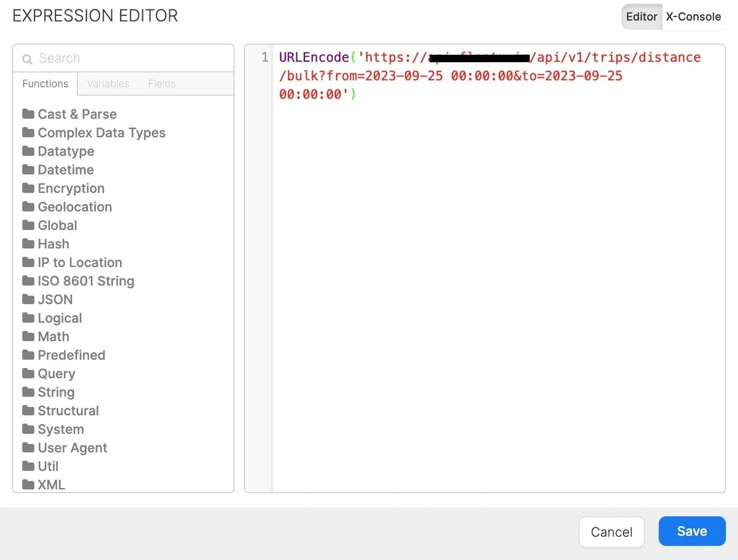Click the IP to Location folder icon
This screenshot has width=738, height=560.
tap(28, 262)
